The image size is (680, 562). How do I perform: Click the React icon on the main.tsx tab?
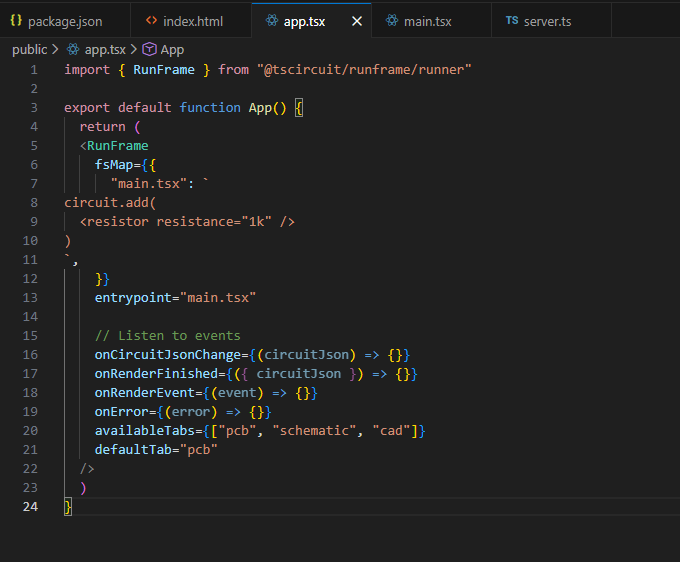coord(391,20)
